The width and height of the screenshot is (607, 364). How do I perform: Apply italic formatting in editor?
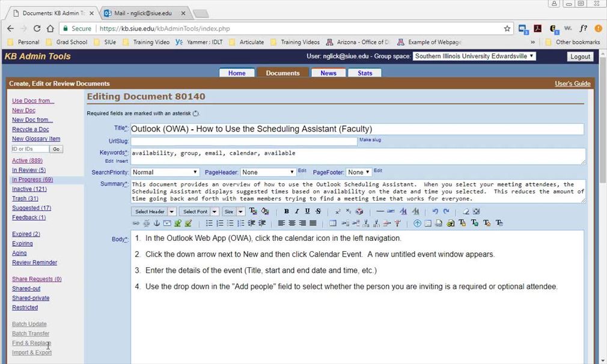(x=297, y=211)
